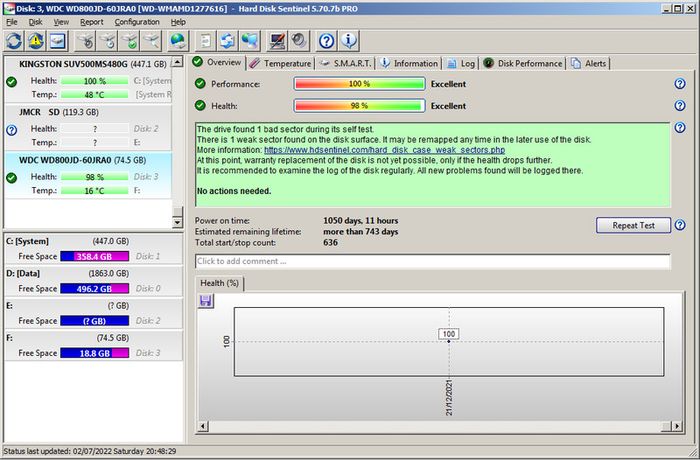The height and width of the screenshot is (460, 700).
Task: Click the disk list scroll down arrow
Action: tap(177, 222)
